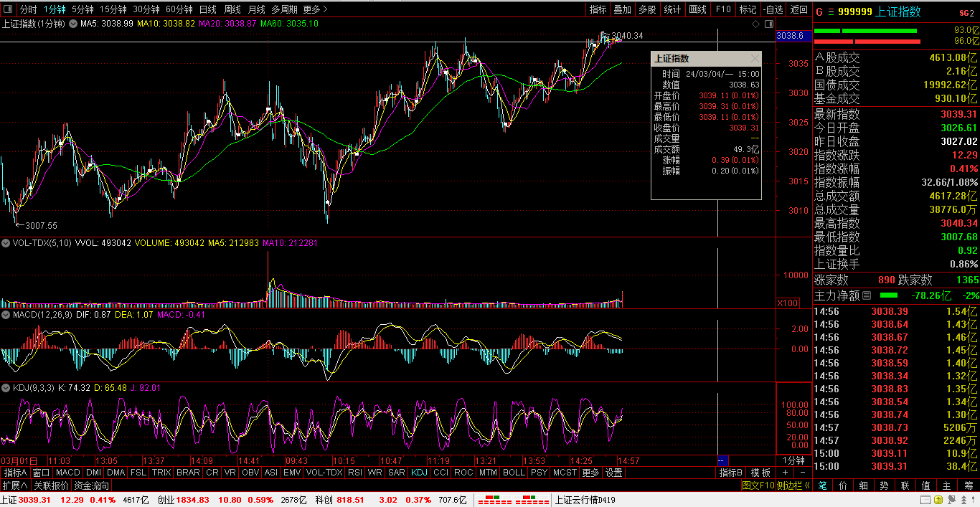Viewport: 980px width, 507px height.
Task: Expand the 更多 timeframe options
Action: click(x=315, y=9)
